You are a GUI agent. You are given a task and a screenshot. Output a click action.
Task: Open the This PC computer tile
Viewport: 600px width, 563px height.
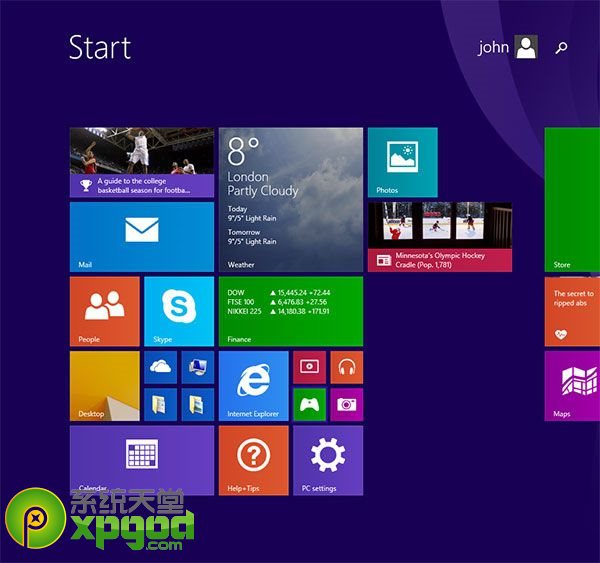click(x=198, y=367)
